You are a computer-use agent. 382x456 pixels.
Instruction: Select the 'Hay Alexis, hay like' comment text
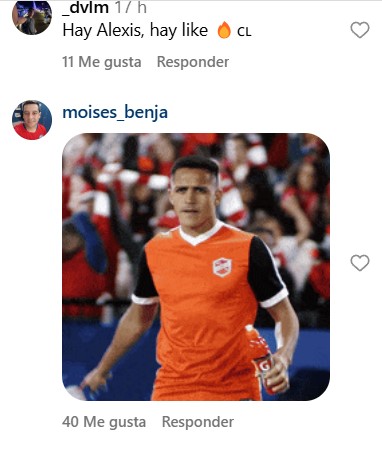click(x=135, y=30)
